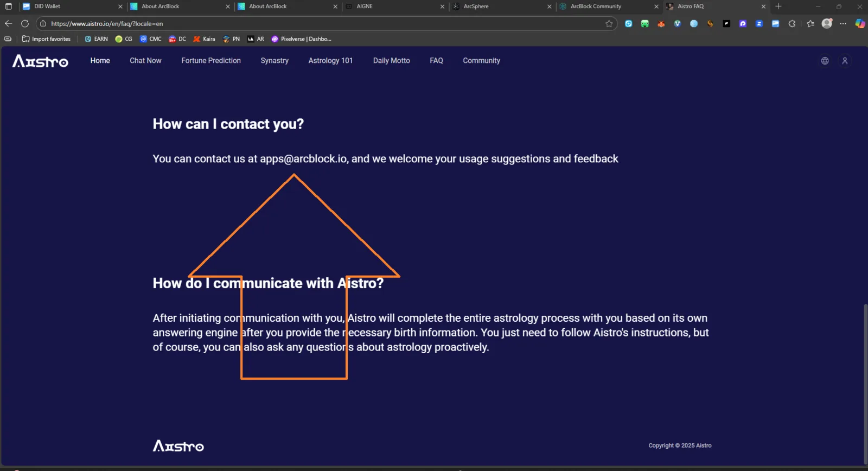Image resolution: width=868 pixels, height=471 pixels.
Task: Switch to the DID Wallet tab
Action: pyautogui.click(x=73, y=7)
